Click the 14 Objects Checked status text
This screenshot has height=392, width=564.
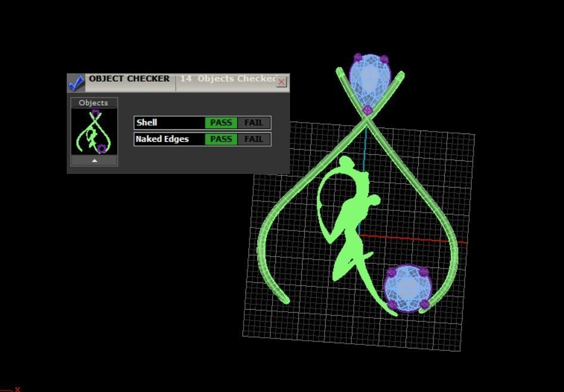pyautogui.click(x=228, y=79)
